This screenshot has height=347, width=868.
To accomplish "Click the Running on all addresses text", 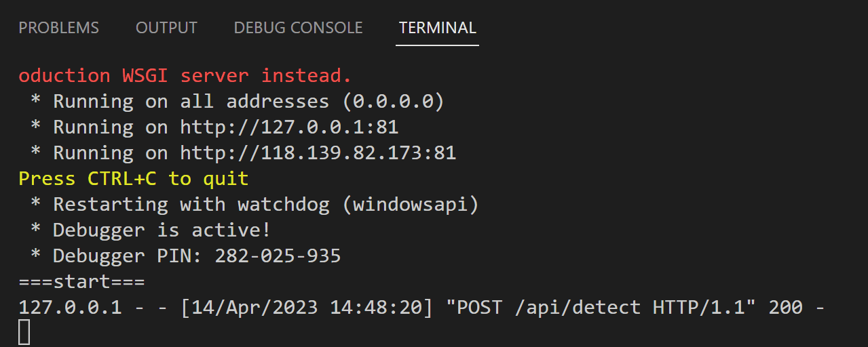I will (x=191, y=102).
